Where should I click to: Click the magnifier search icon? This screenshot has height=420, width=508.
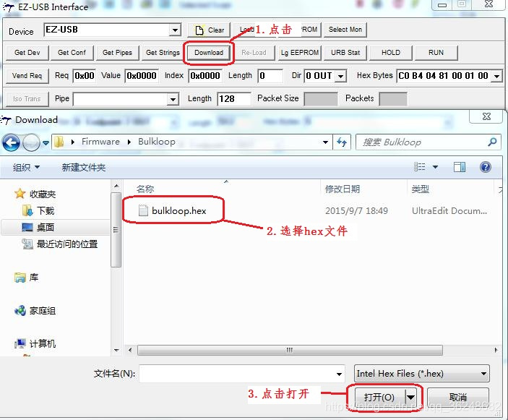click(492, 142)
